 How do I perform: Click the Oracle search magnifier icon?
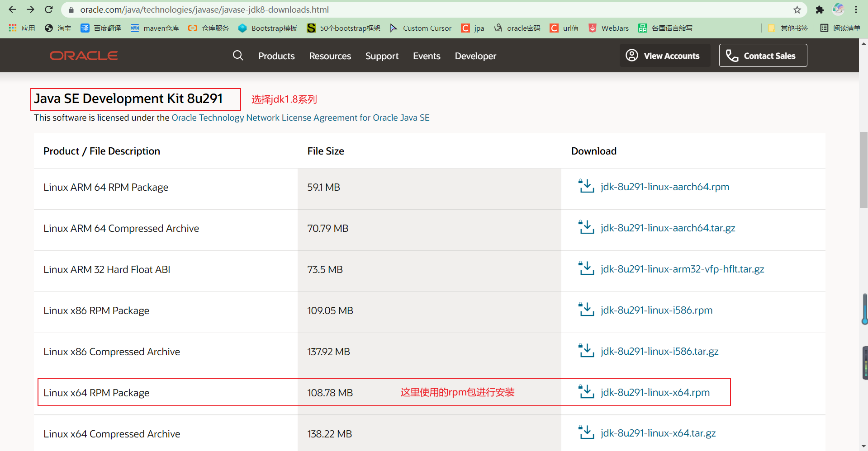(x=238, y=56)
